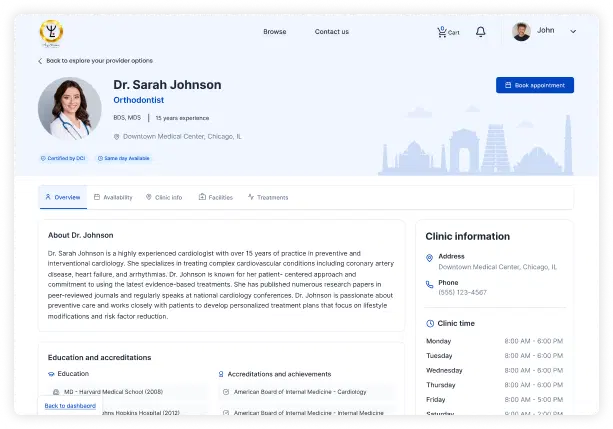The image size is (613, 429).
Task: Open the Treatments tab
Action: 268,197
